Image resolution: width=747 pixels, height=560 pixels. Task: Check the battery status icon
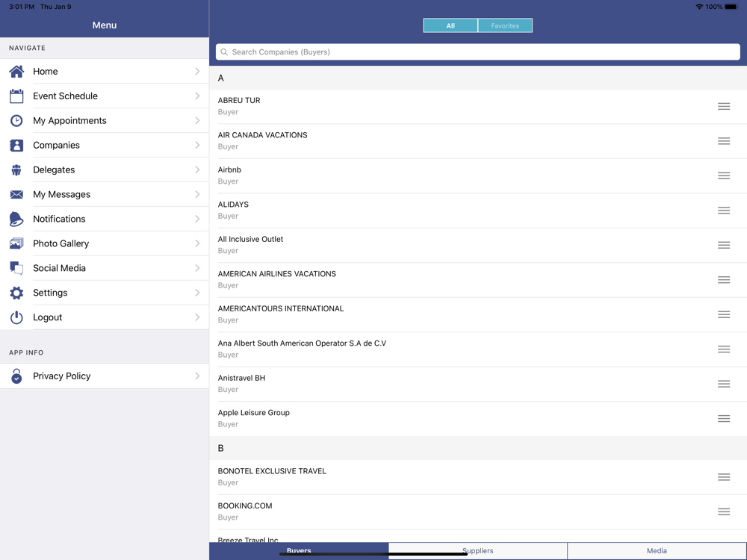732,7
